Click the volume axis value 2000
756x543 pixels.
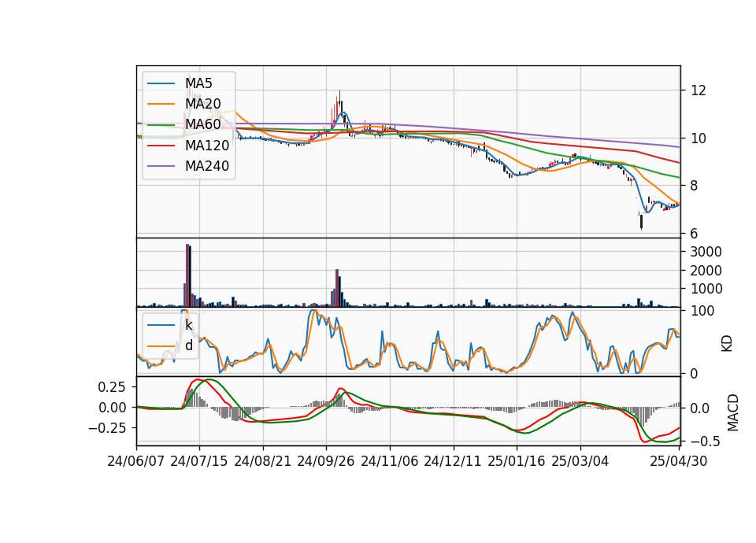click(706, 270)
